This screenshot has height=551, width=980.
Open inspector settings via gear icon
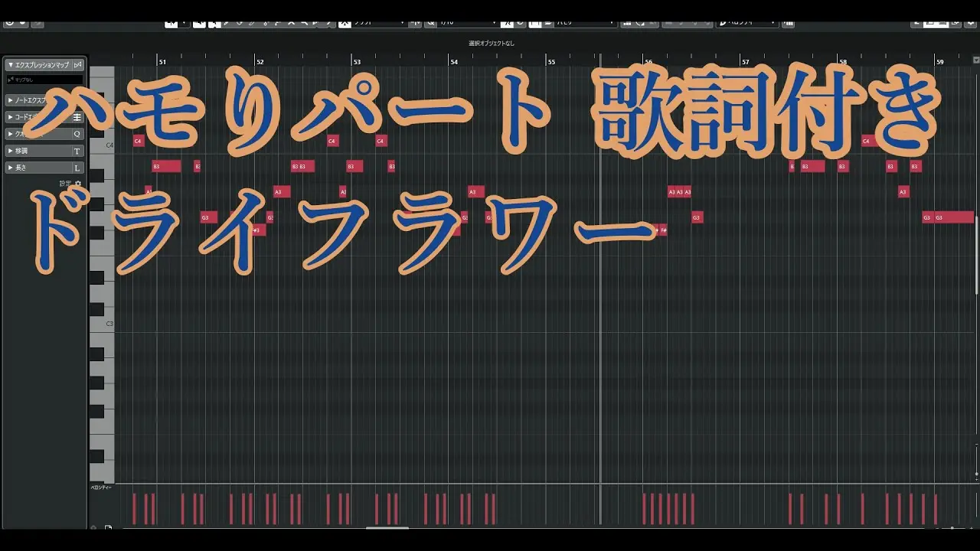pos(78,184)
